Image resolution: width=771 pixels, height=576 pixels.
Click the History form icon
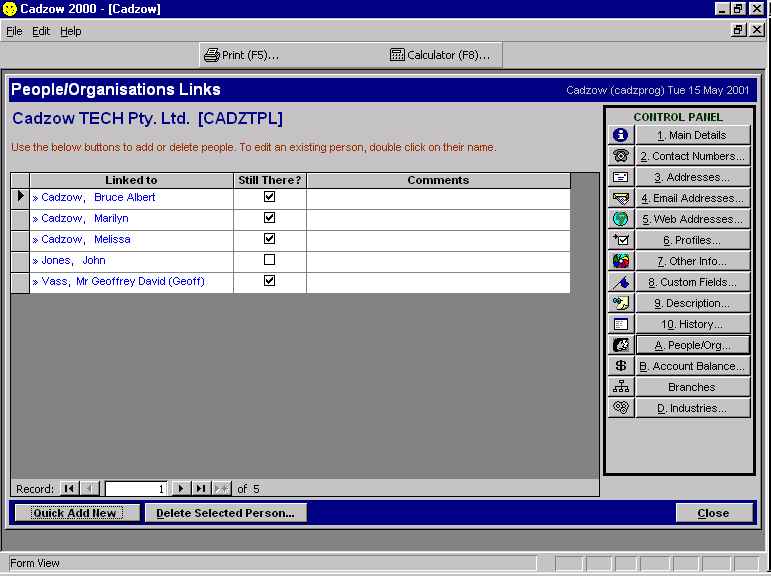(621, 324)
